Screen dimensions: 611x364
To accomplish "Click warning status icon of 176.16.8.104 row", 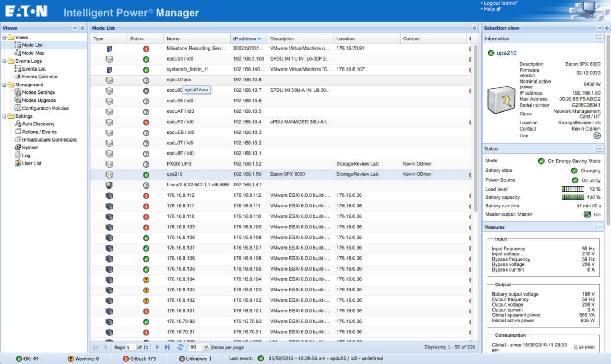I will coord(146,280).
